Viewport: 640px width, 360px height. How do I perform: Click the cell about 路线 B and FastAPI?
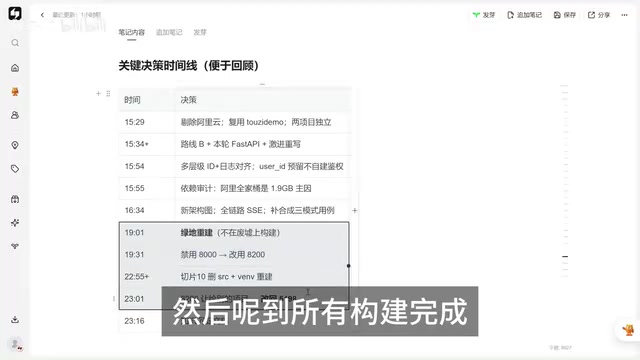coord(263,144)
